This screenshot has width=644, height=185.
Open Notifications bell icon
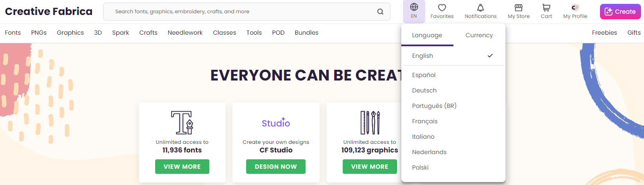click(x=480, y=8)
